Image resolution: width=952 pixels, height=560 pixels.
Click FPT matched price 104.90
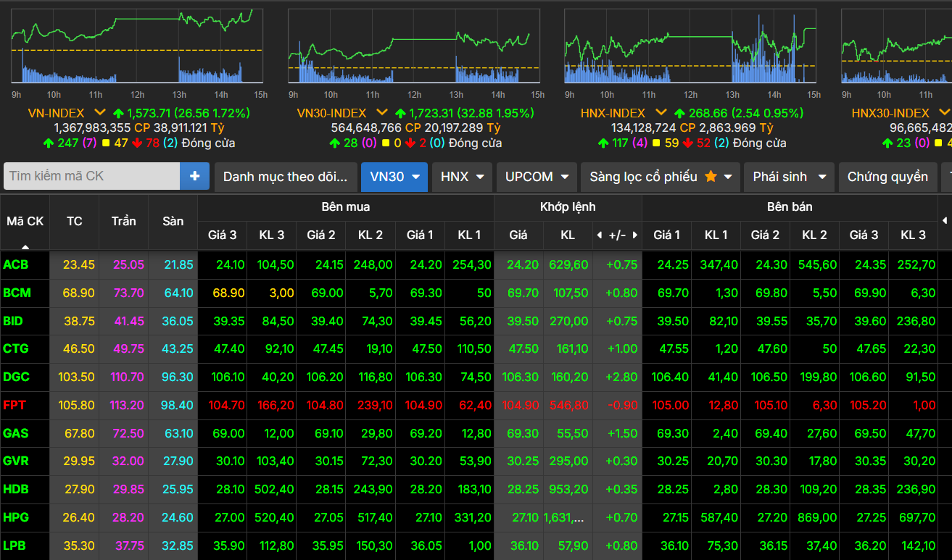(520, 405)
